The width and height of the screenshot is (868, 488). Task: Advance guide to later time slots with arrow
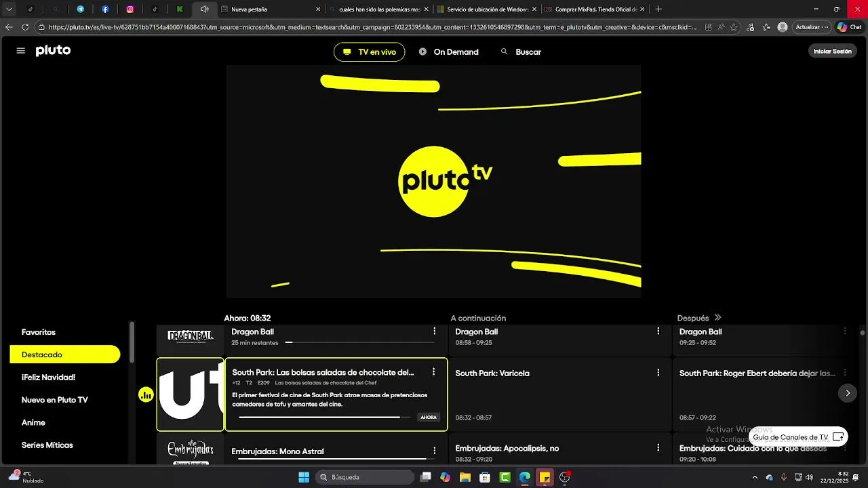click(848, 393)
